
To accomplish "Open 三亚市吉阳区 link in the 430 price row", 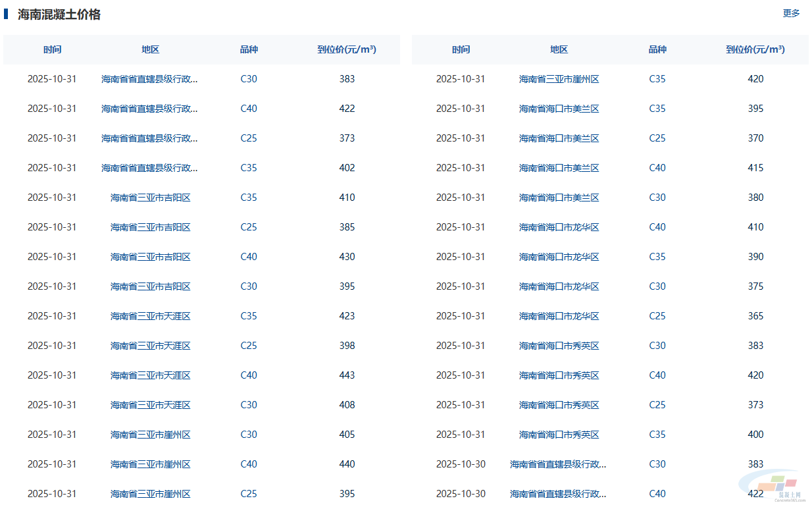I will click(150, 257).
